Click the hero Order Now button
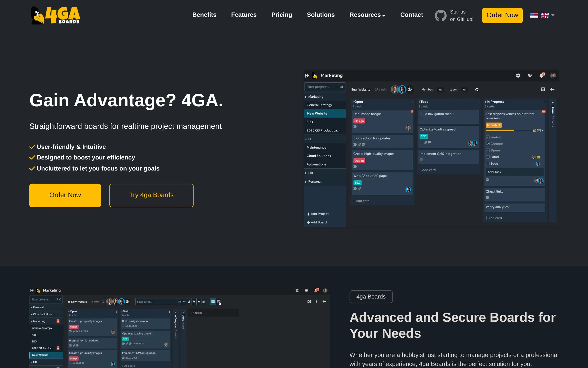This screenshot has width=588, height=368. [65, 195]
